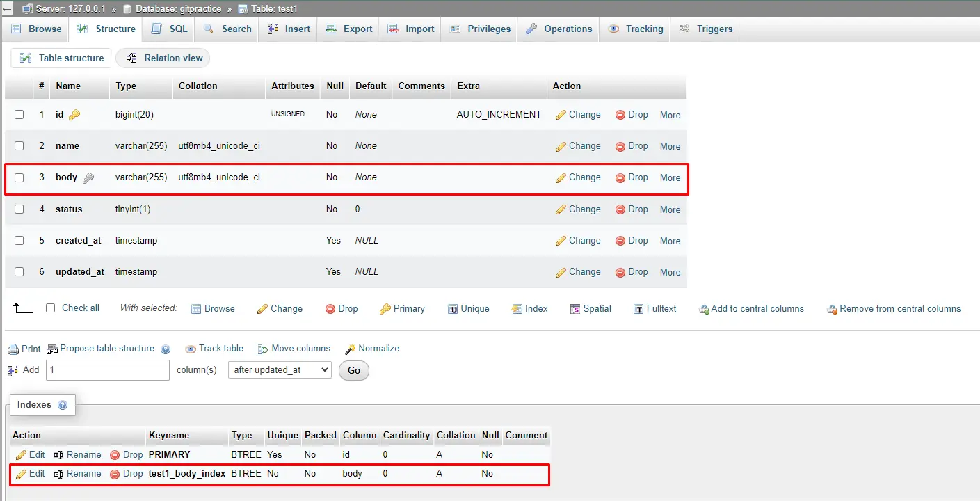This screenshot has width=980, height=501.
Task: Click the pencil Change icon for id
Action: coord(561,115)
